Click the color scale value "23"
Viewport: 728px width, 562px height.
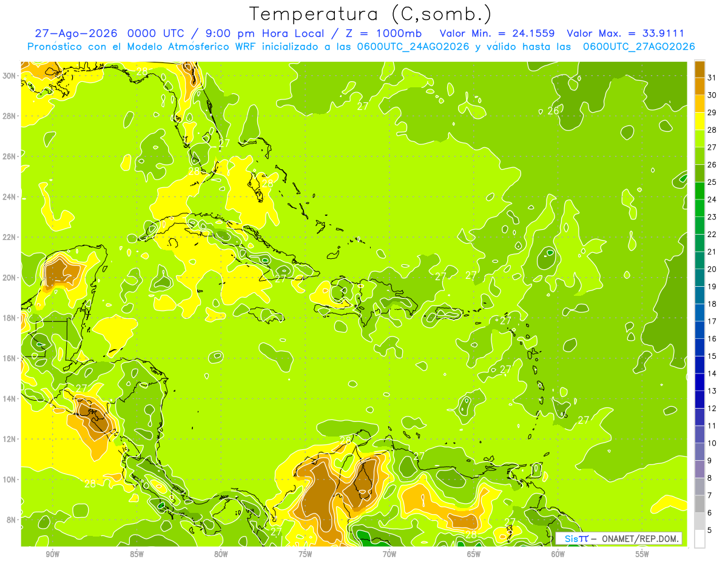(x=712, y=217)
